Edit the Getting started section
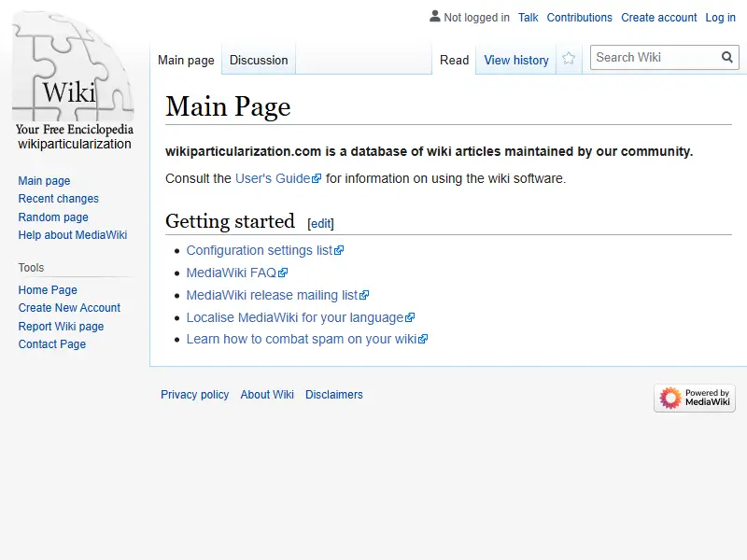 (x=320, y=223)
